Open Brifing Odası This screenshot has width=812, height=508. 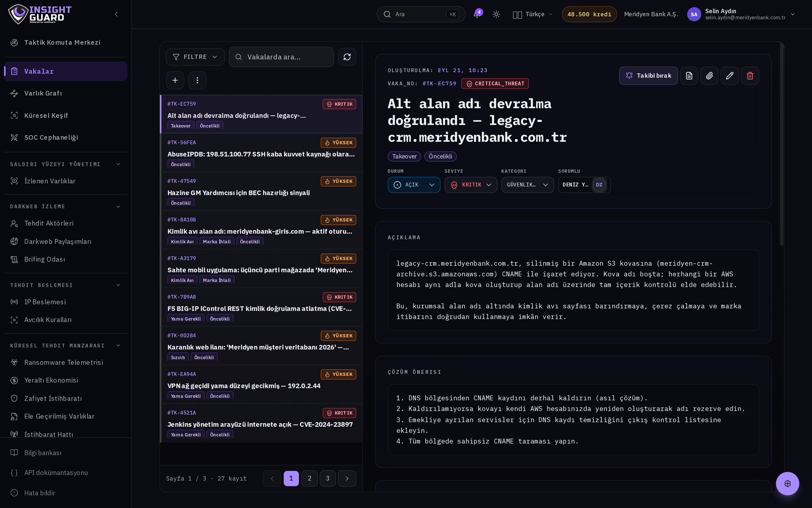65,259
